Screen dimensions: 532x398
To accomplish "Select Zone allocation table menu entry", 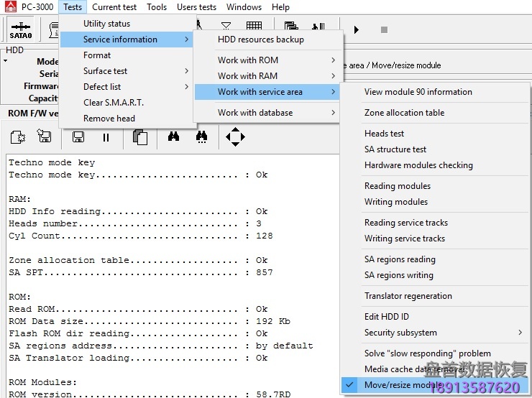I will coord(404,113).
